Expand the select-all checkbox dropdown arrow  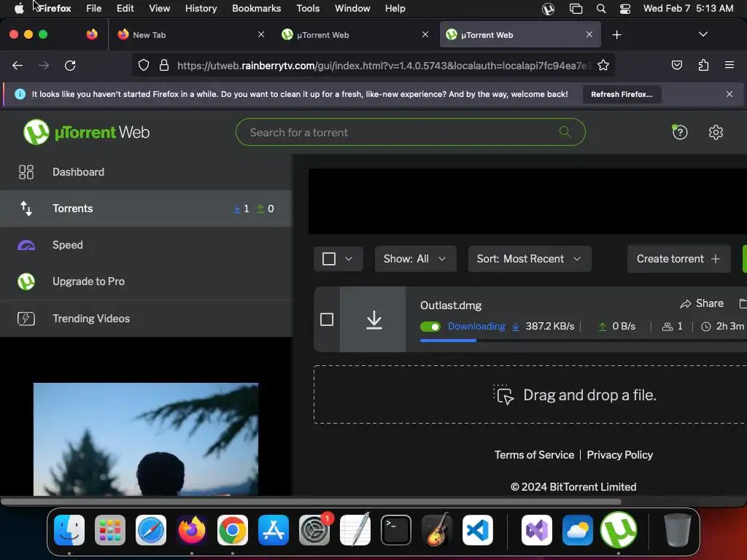349,259
